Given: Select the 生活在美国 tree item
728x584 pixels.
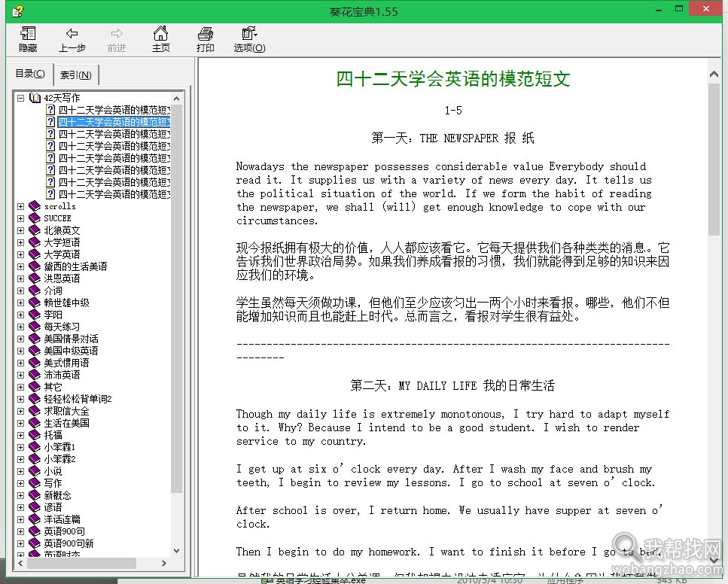Looking at the screenshot, I should [x=66, y=423].
